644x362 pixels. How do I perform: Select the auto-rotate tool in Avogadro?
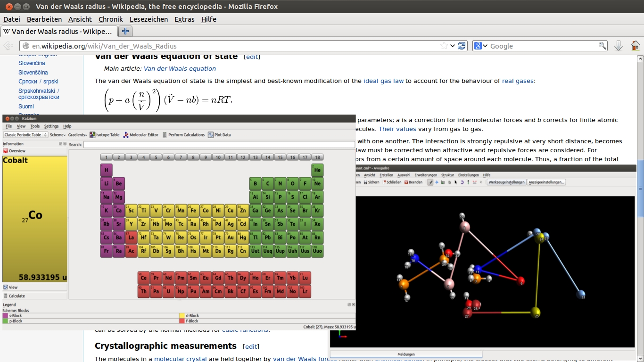click(x=462, y=182)
